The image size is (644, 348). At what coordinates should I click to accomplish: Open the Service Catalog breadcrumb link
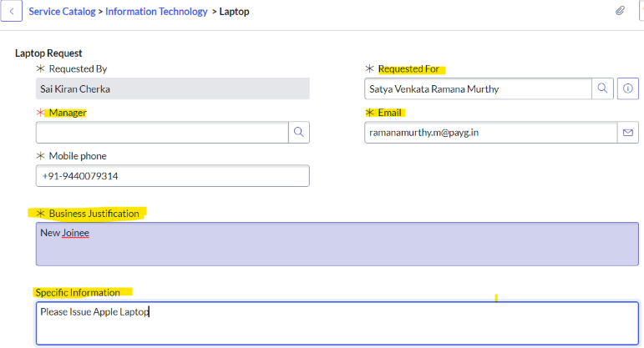pos(61,12)
